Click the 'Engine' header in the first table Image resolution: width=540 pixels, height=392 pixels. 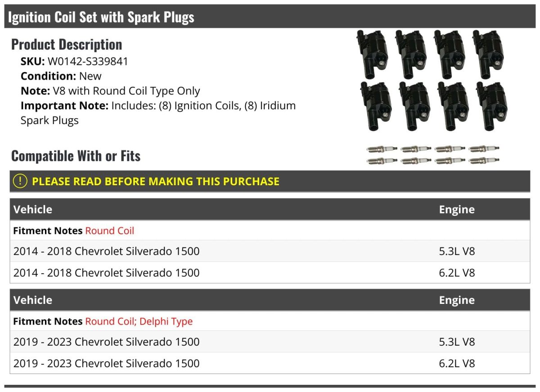pyautogui.click(x=457, y=209)
